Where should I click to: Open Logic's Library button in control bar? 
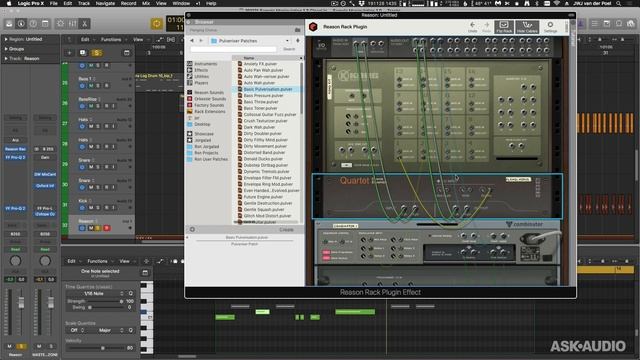[x=9, y=24]
